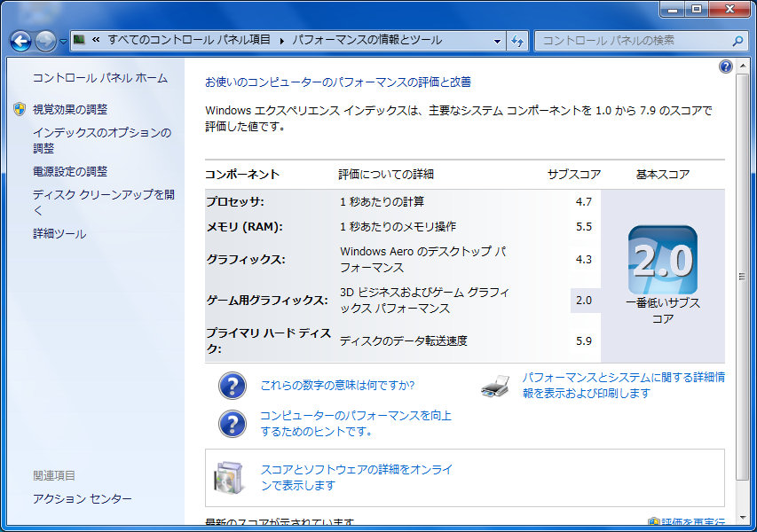Screen dimensions: 757x532
Task: Open コンピューターのパフォーマンスを向上するためのヒント link
Action: [356, 424]
